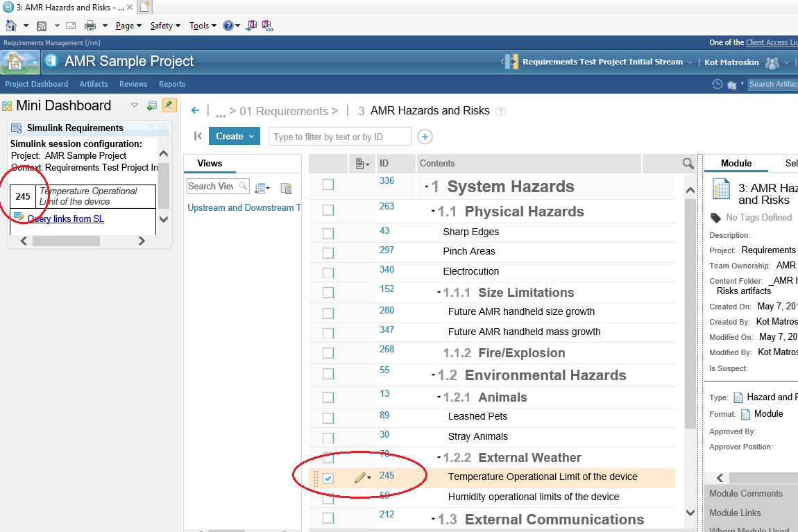Click the pencil edit icon on row 245
The width and height of the screenshot is (798, 532).
click(x=360, y=477)
